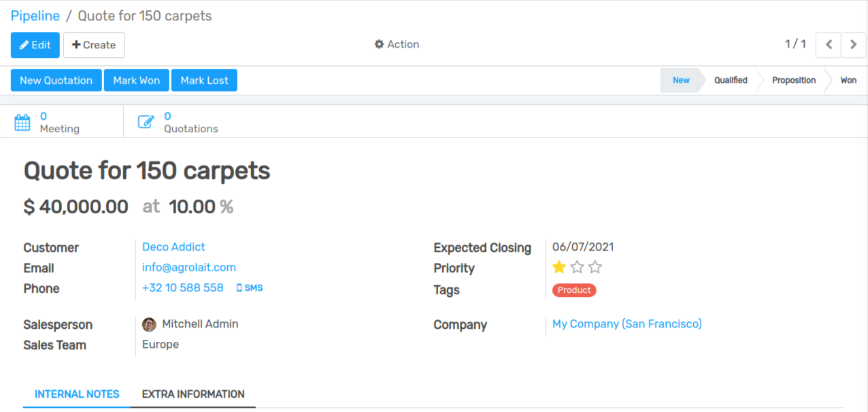
Task: Go to next record arrow
Action: pos(853,45)
